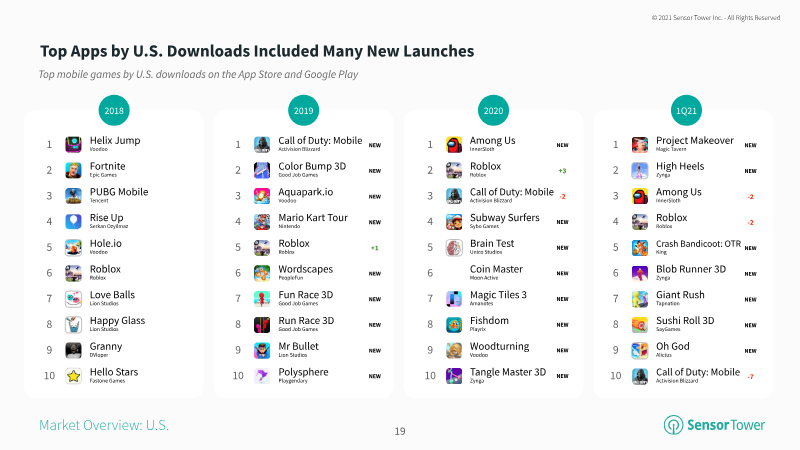Viewport: 800px width, 450px height.
Task: Click the +3 change next to Roblox 2020
Action: click(562, 171)
